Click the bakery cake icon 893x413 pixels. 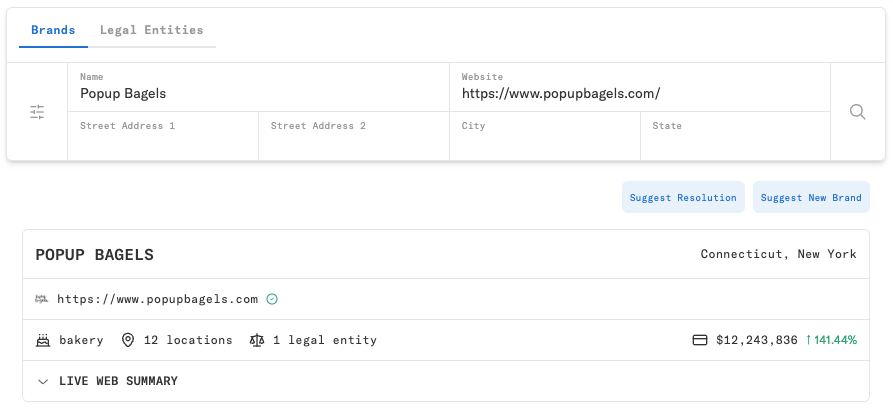(43, 340)
